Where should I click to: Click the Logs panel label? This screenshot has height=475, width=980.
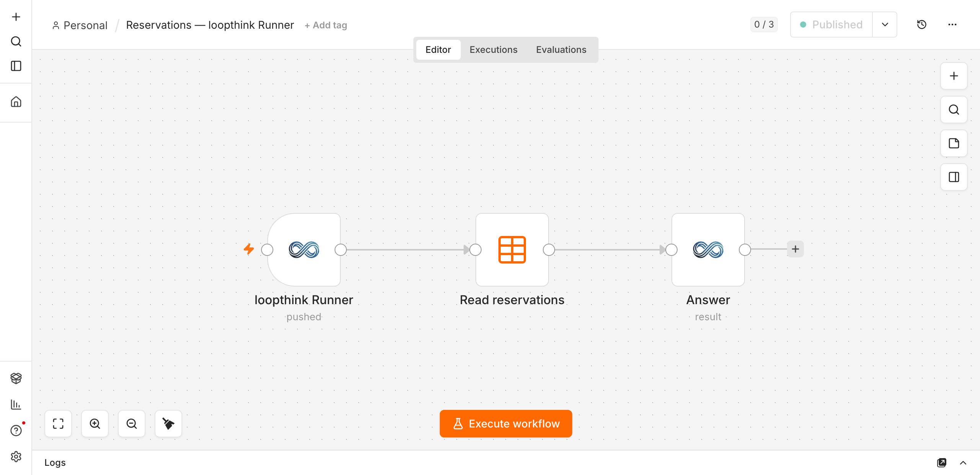click(x=55, y=463)
